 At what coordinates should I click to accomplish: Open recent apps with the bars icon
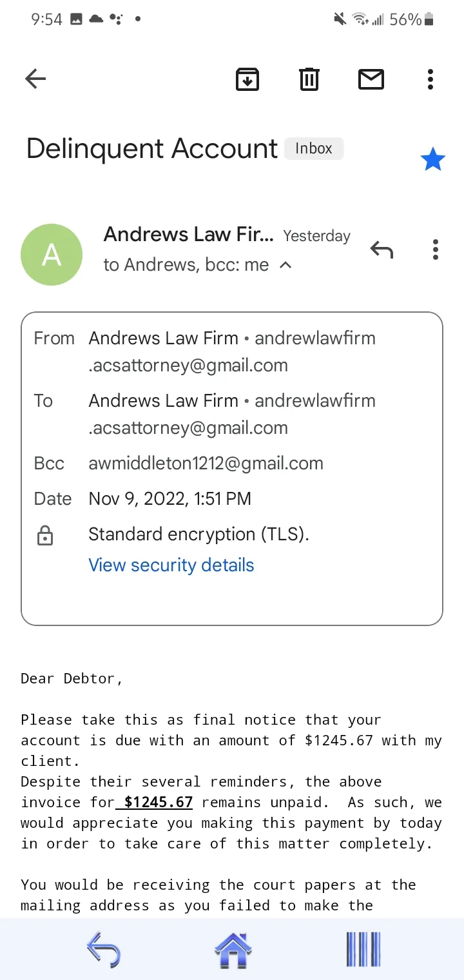pyautogui.click(x=363, y=949)
